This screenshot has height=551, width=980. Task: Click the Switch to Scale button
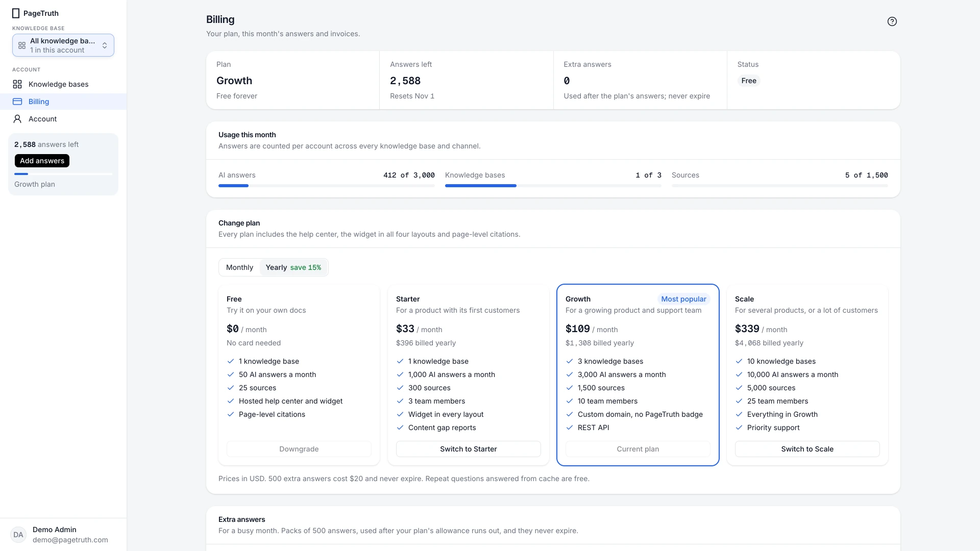pyautogui.click(x=807, y=449)
